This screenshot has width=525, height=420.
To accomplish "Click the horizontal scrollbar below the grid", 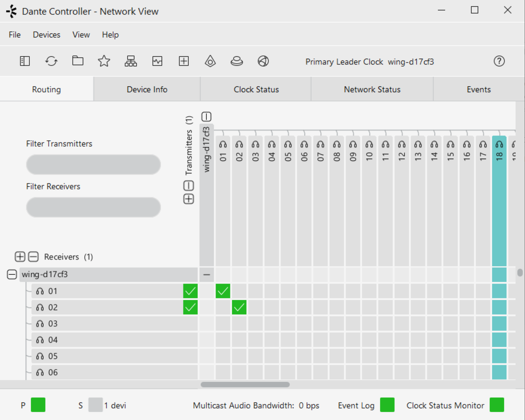I will point(245,384).
